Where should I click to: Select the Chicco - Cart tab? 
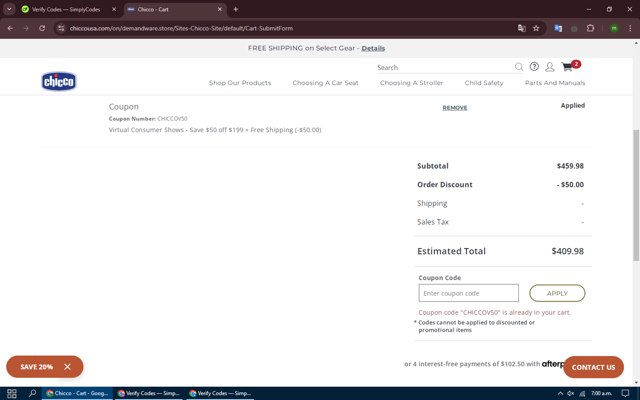pos(176,9)
